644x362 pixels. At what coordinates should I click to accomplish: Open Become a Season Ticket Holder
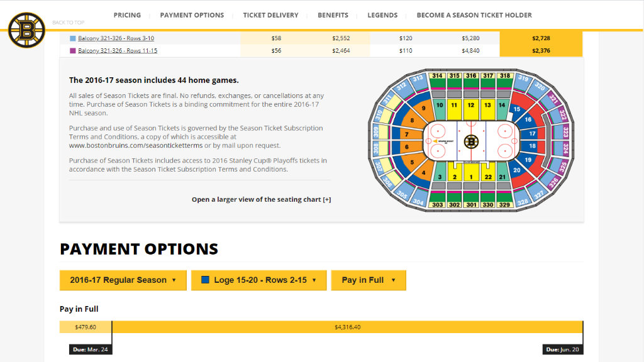pyautogui.click(x=474, y=15)
